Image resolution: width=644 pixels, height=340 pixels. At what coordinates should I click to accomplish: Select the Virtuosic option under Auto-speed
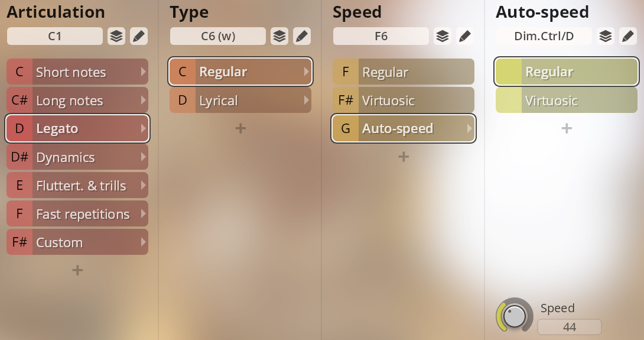pyautogui.click(x=566, y=101)
